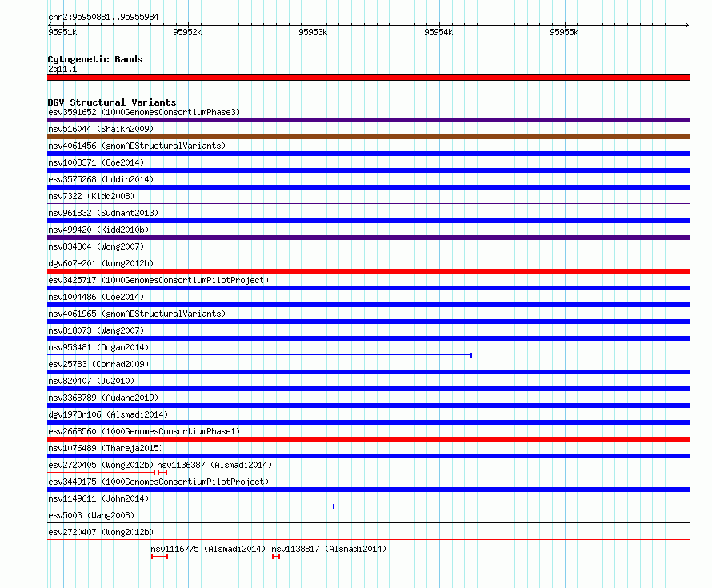Select variant label esv25783 (Conrad2009)
This screenshot has width=712, height=588.
(98, 364)
